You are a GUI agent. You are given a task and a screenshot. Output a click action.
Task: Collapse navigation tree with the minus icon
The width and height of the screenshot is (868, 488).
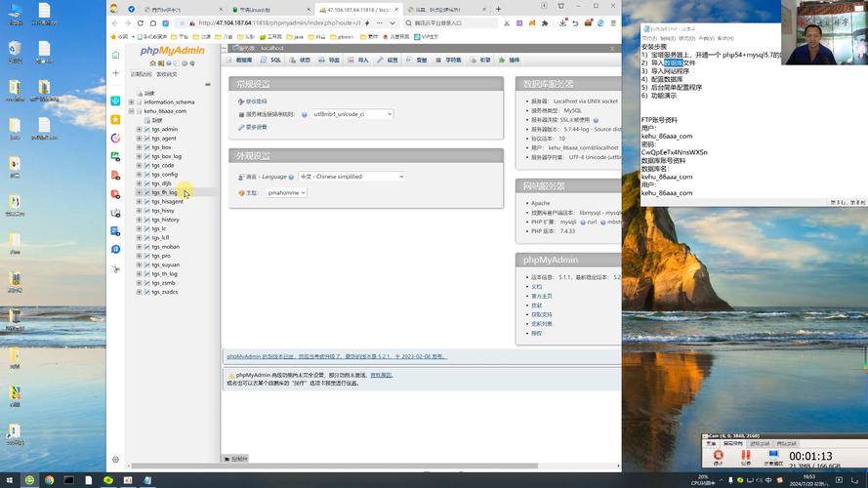tap(208, 85)
